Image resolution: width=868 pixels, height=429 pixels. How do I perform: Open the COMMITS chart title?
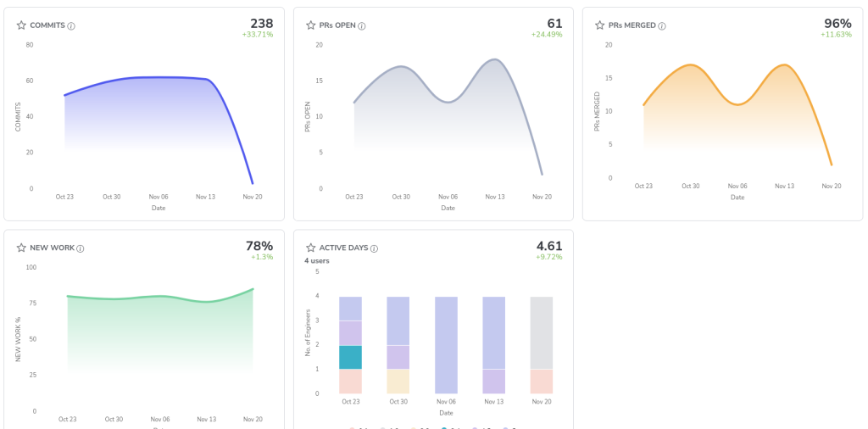coord(47,25)
